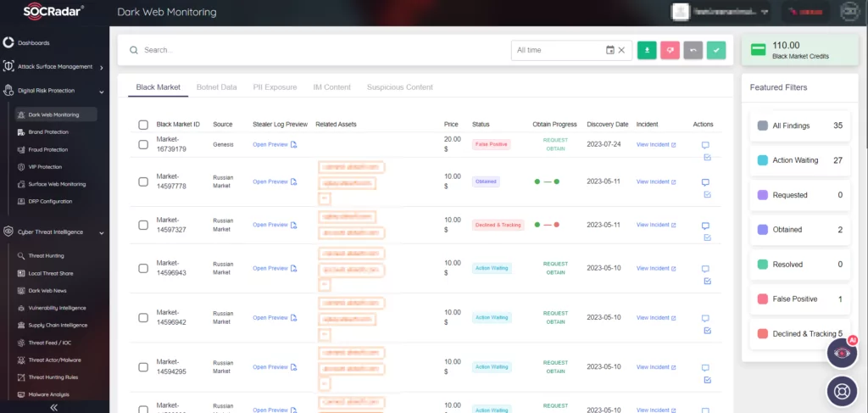868x413 pixels.
Task: Open Threat Feed / IOC in the sidebar
Action: click(50, 343)
